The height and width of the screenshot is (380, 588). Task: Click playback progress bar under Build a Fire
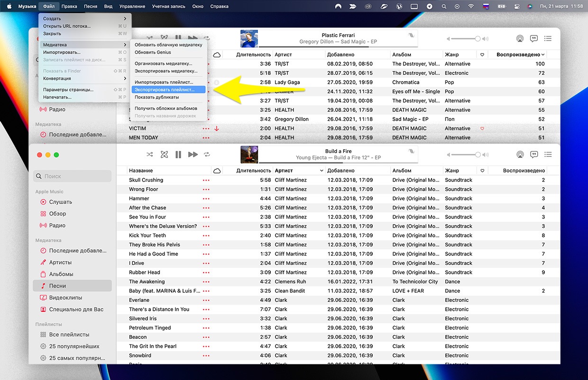click(339, 163)
